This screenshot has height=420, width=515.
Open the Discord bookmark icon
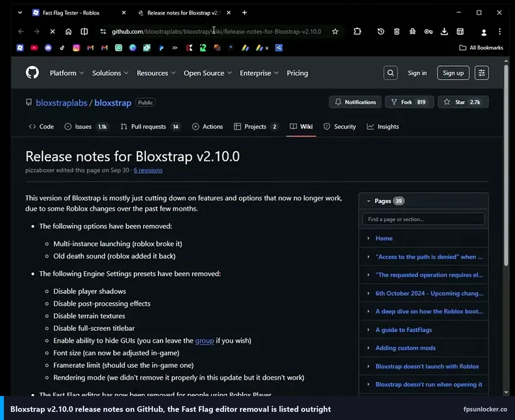click(48, 48)
